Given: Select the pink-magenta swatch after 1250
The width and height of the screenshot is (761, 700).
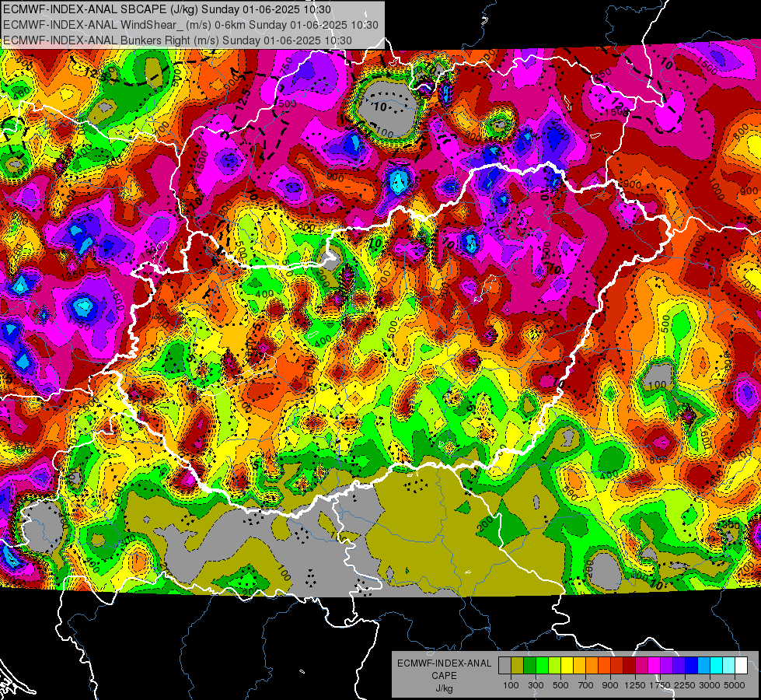Looking at the screenshot, I should click(x=641, y=666).
